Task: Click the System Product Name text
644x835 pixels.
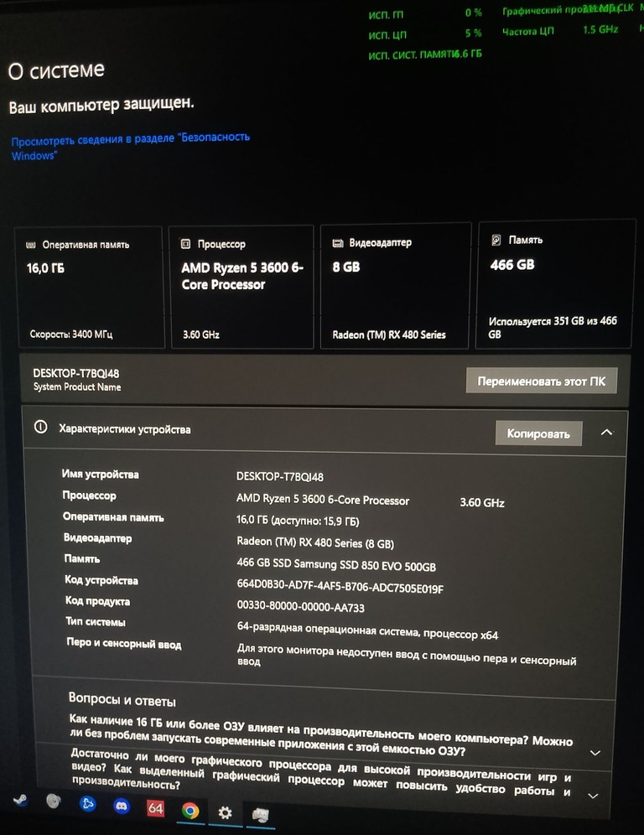Action: [x=77, y=387]
